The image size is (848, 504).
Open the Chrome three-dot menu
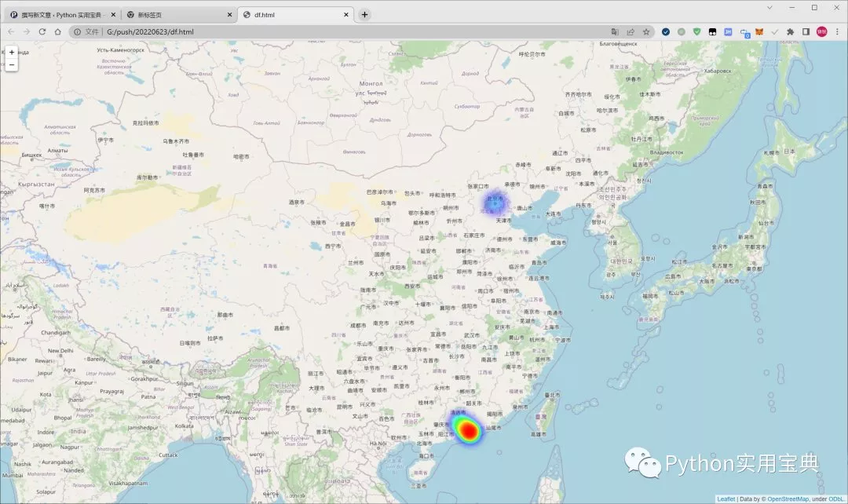[x=837, y=32]
